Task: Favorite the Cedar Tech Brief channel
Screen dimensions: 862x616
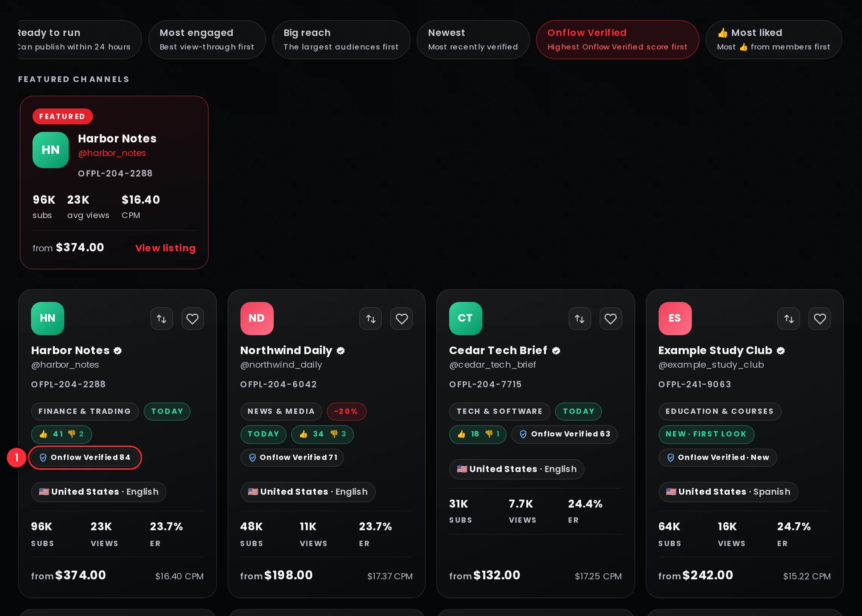Action: tap(611, 319)
